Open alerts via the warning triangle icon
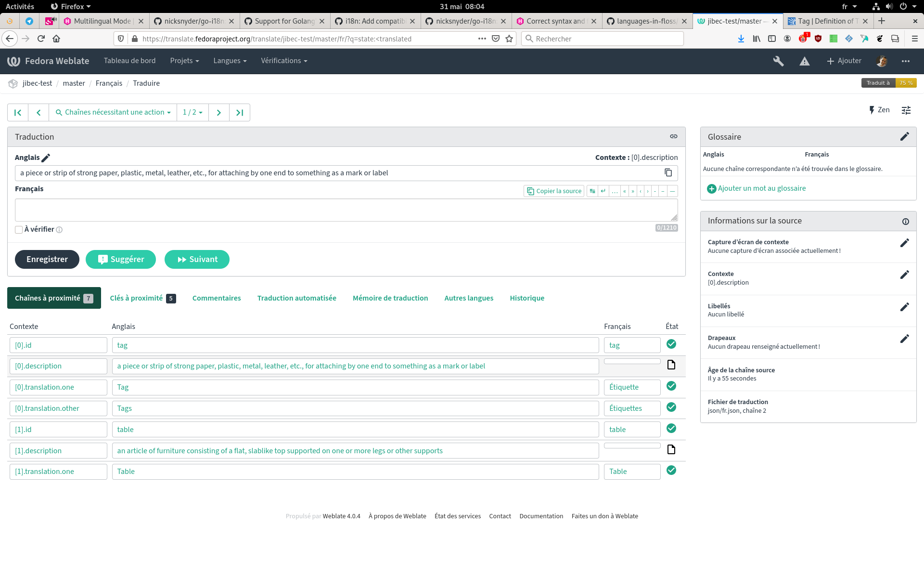This screenshot has width=924, height=578. [x=804, y=61]
